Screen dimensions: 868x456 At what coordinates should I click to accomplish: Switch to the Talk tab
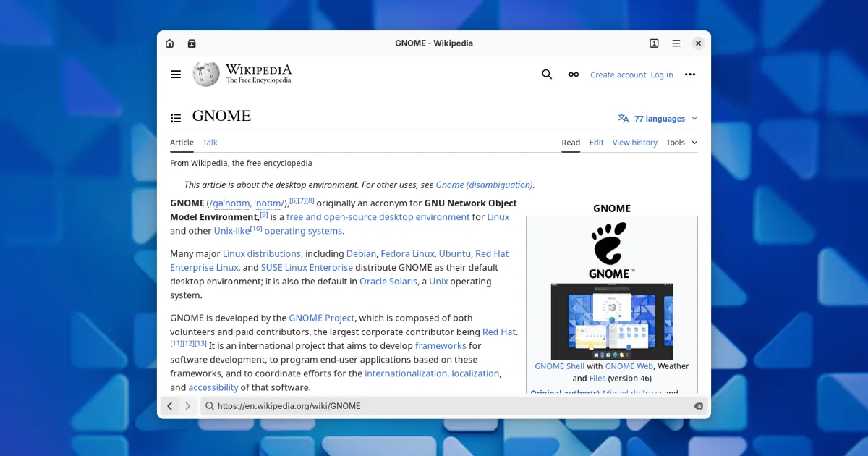click(210, 143)
